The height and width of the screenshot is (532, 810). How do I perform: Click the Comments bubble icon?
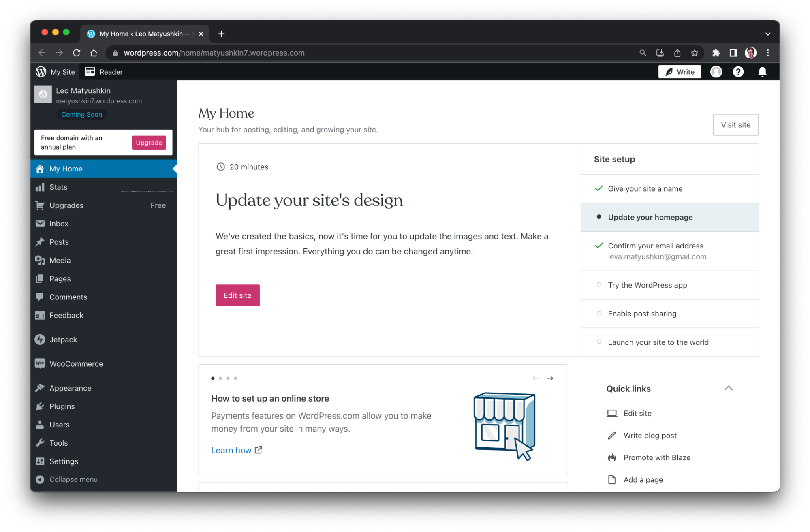[40, 297]
